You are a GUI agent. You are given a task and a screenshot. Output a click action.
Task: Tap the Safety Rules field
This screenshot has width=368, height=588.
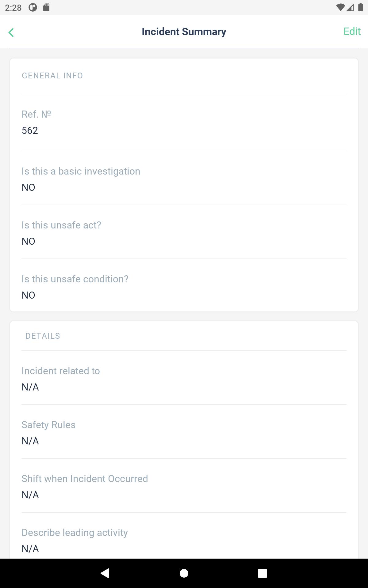[184, 432]
